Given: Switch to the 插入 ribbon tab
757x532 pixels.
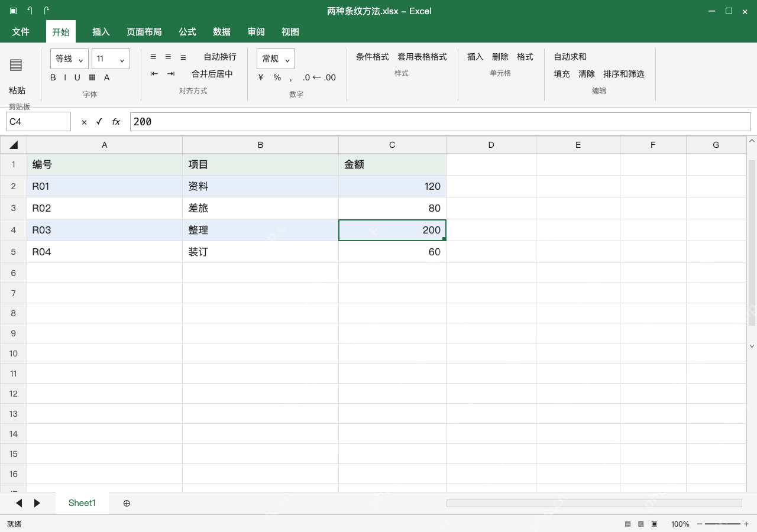Looking at the screenshot, I should pos(101,31).
